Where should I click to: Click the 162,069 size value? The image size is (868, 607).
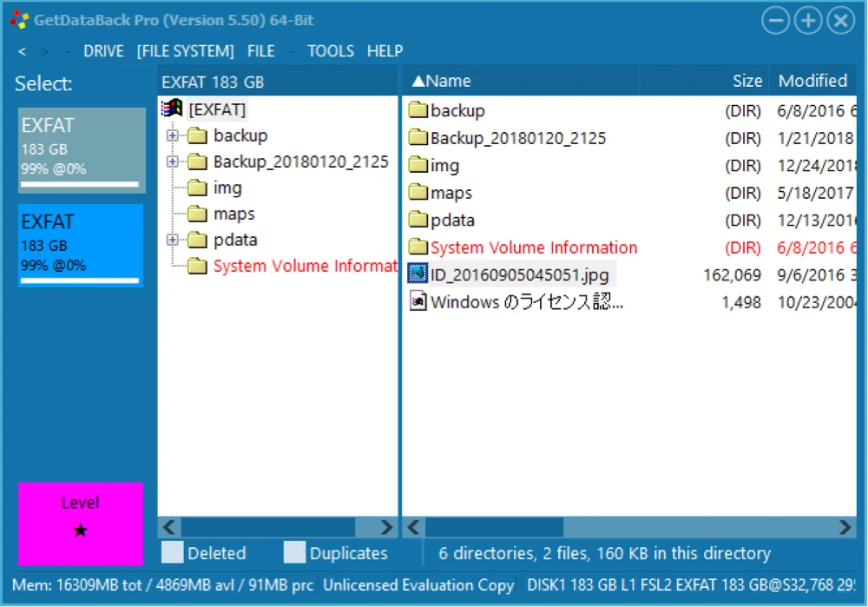732,274
